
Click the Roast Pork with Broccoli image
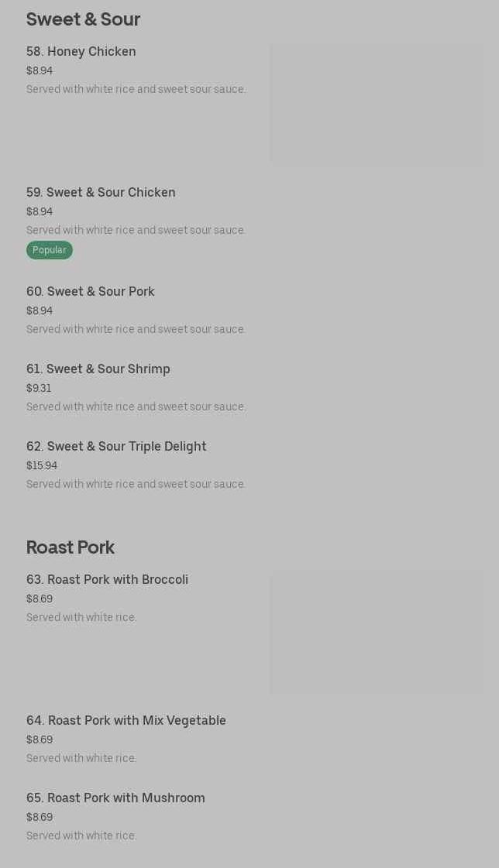coord(377,633)
